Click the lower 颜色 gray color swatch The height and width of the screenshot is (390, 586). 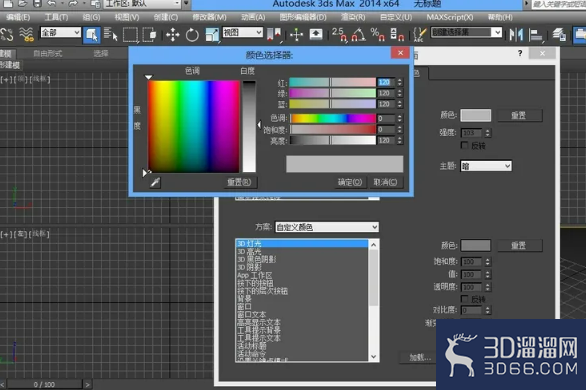(475, 245)
